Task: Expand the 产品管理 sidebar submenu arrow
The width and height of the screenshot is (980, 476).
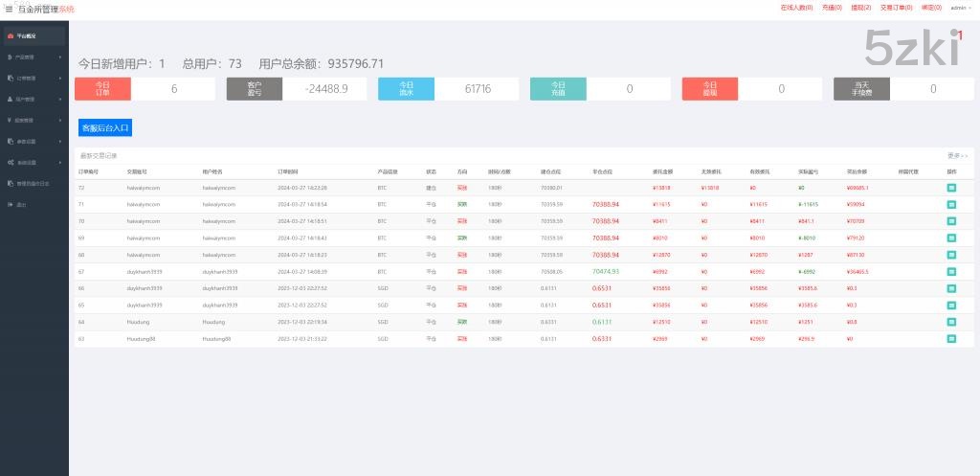Action: 60,57
